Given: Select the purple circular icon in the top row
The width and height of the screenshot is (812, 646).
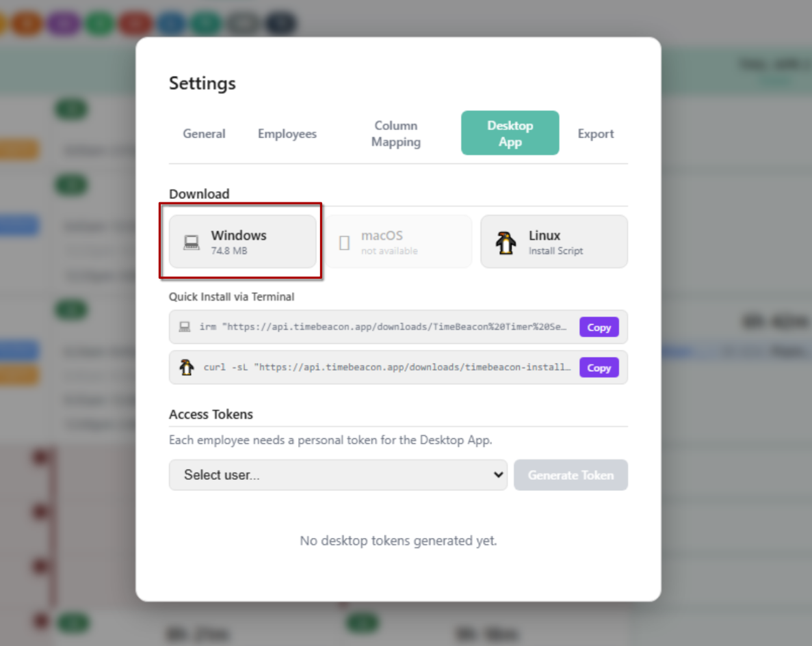Looking at the screenshot, I should tap(64, 23).
